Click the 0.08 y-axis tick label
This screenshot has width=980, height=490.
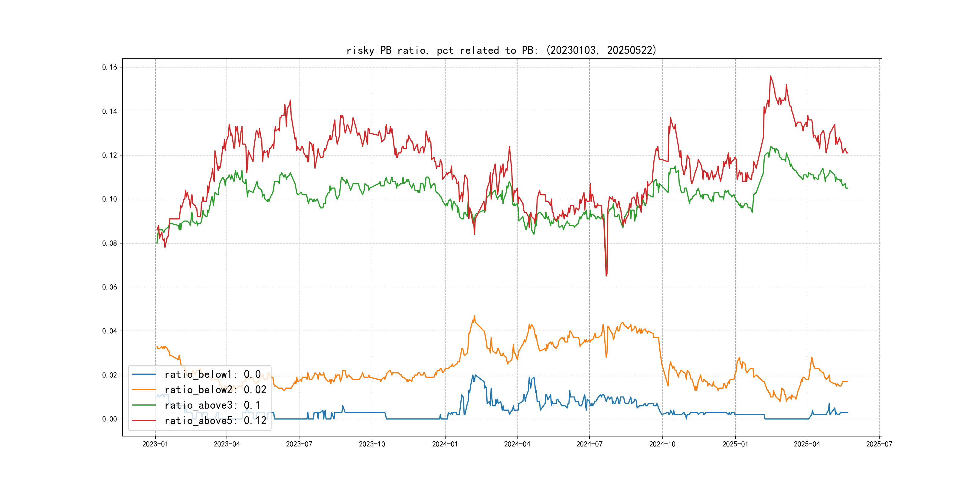pyautogui.click(x=109, y=243)
